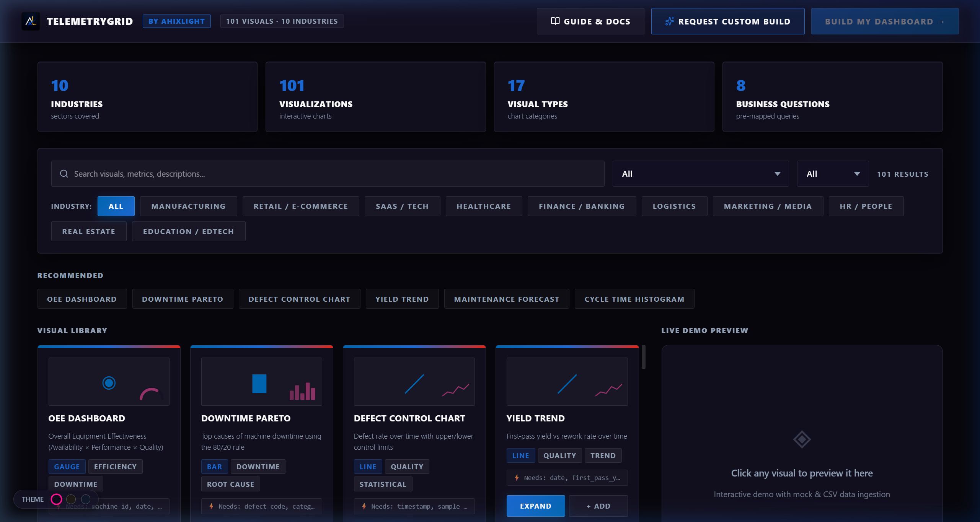This screenshot has height=522, width=980.
Task: Choose recommended Maintenance Forecast chip
Action: coord(507,299)
